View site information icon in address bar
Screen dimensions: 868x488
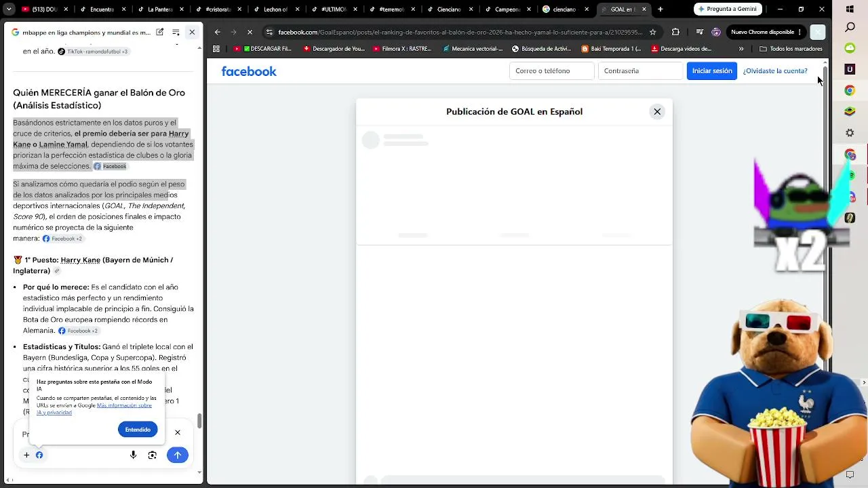[269, 32]
